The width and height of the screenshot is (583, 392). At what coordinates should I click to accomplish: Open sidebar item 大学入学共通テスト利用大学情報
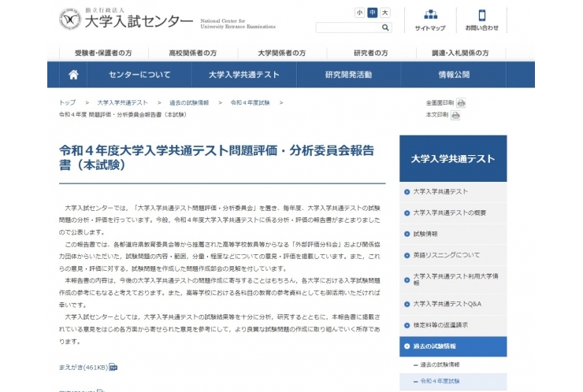453,279
